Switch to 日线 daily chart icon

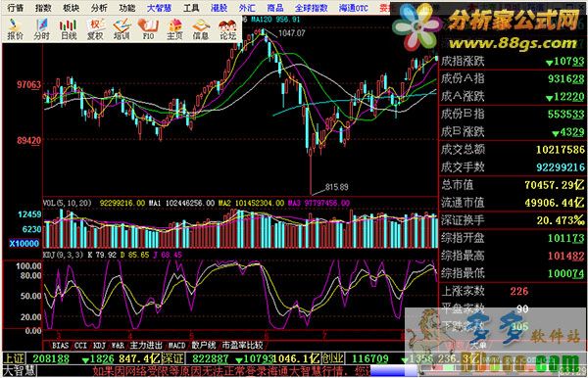click(69, 29)
